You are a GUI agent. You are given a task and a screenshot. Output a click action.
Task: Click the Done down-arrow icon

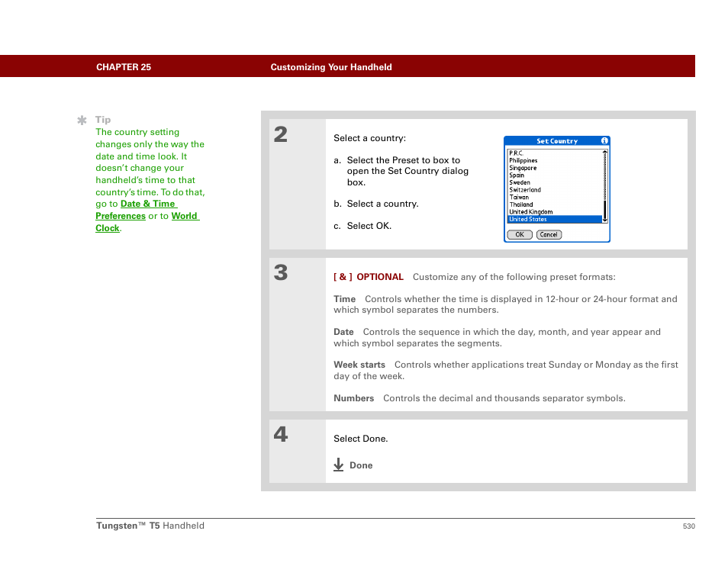pos(339,465)
